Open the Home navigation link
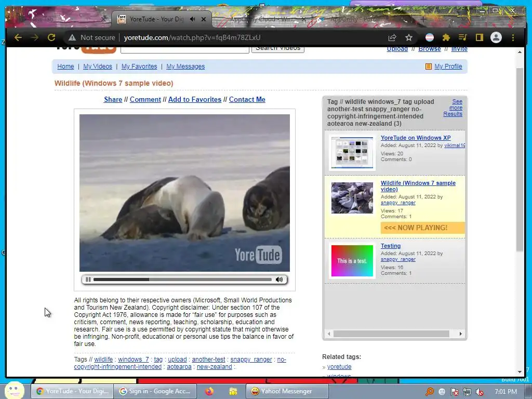This screenshot has height=399, width=532. (x=65, y=66)
